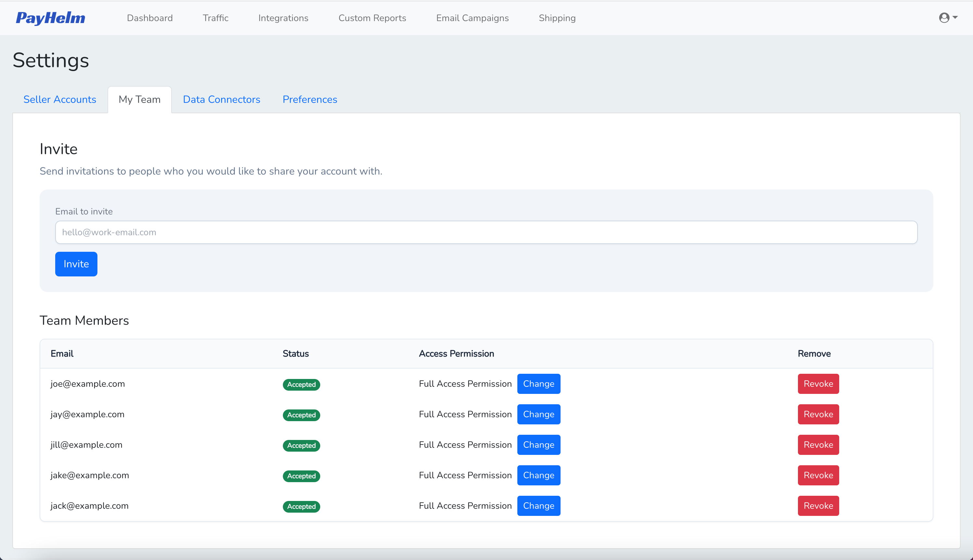Click Accepted status badge for joe@example.com
This screenshot has width=973, height=560.
[x=301, y=384]
